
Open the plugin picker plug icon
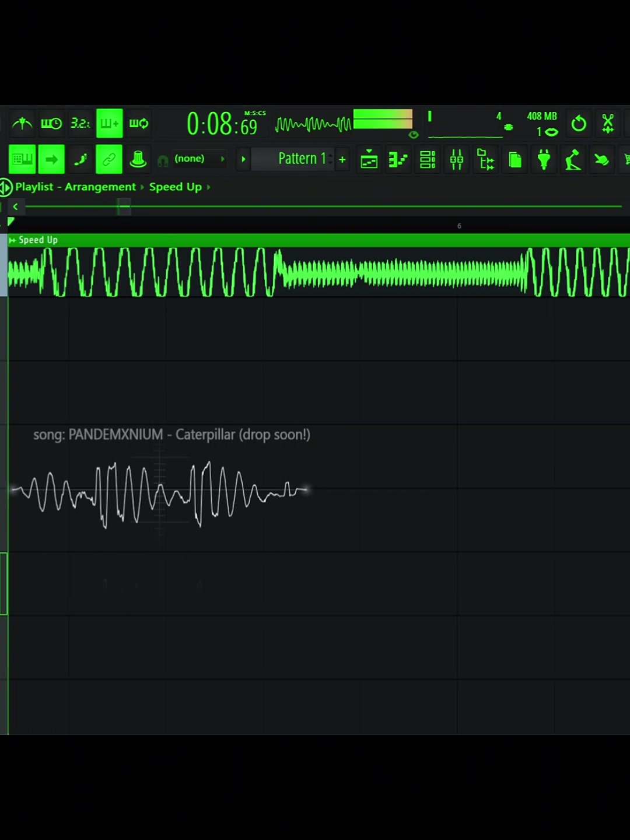point(544,159)
